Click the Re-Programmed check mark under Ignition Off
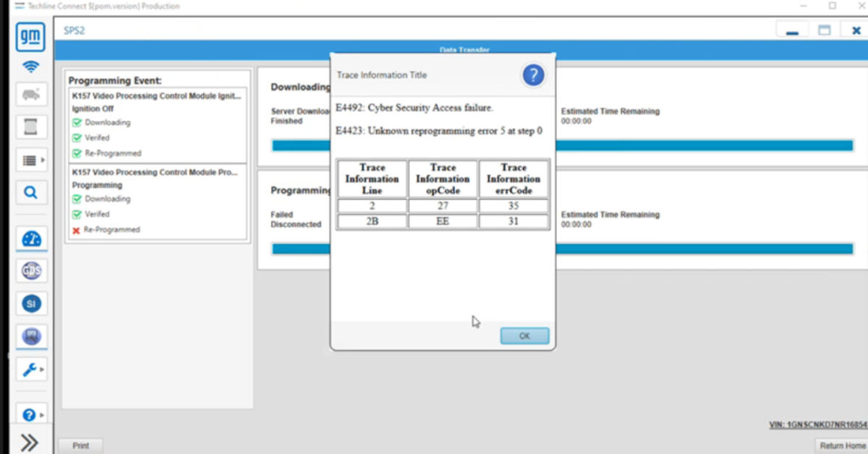The image size is (868, 454). (77, 153)
